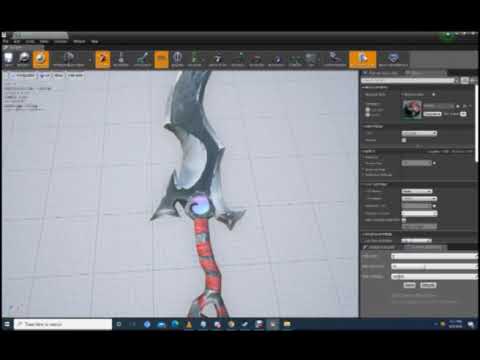Open the material name dropdown beside thumbnail
Image resolution: width=480 pixels, height=360 pixels.
[439, 106]
